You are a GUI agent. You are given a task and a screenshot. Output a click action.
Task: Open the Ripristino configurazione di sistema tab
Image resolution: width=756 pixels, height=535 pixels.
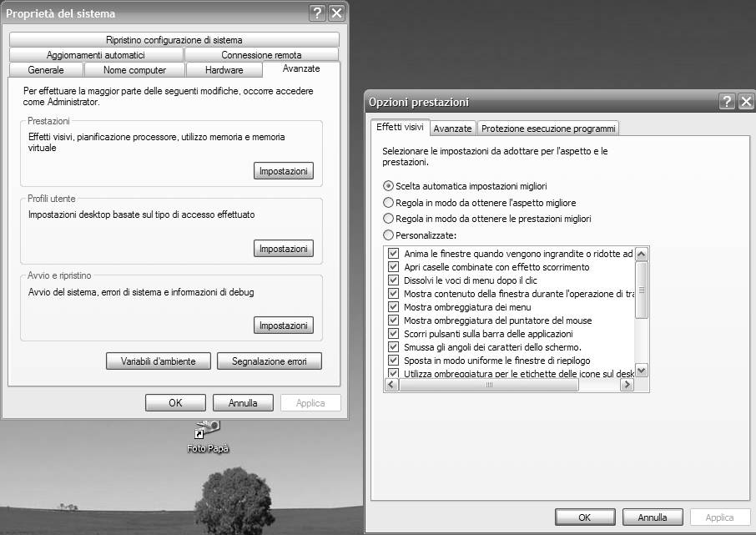point(174,40)
